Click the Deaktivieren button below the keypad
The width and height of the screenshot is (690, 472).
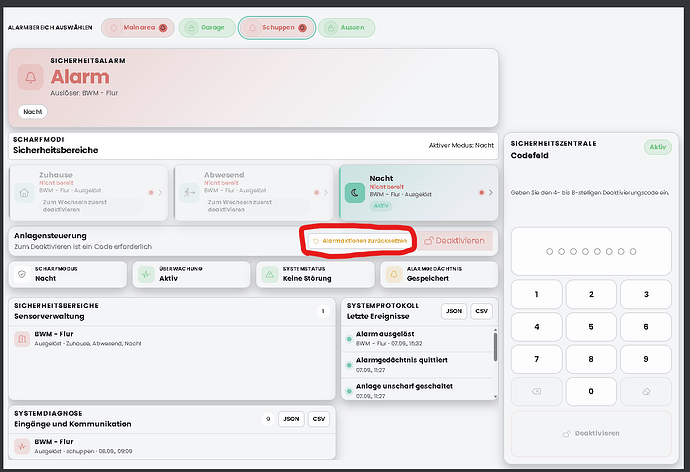(x=591, y=434)
